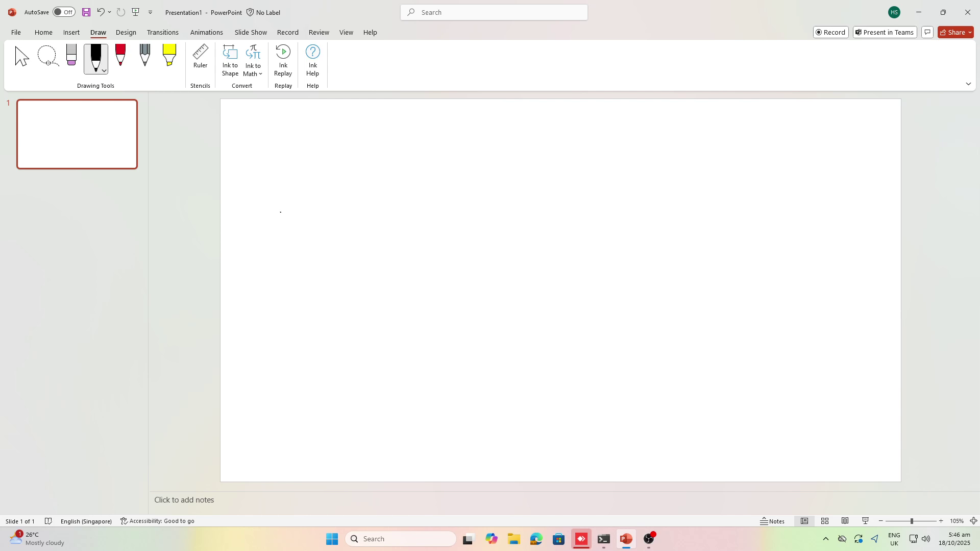
Task: Toggle AutoSave switch
Action: point(64,12)
